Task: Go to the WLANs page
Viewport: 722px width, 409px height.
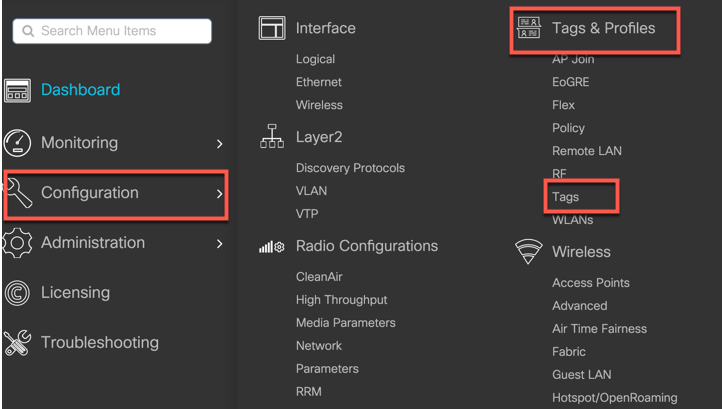Action: 572,220
